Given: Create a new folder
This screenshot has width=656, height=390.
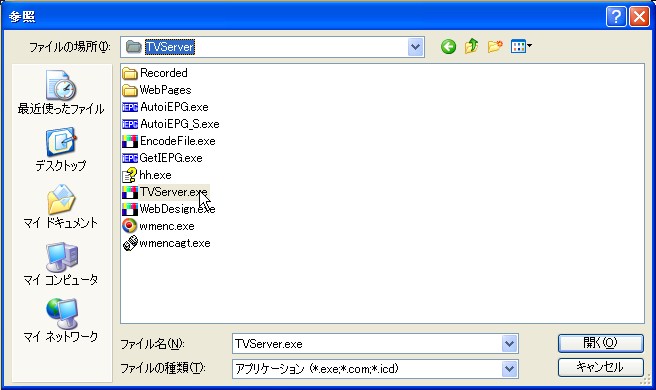Looking at the screenshot, I should 495,46.
